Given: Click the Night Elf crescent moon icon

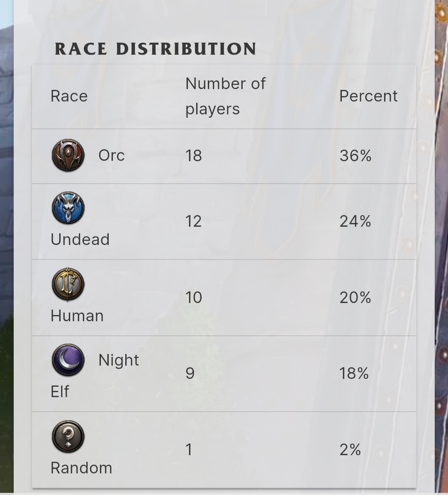Looking at the screenshot, I should 68,360.
